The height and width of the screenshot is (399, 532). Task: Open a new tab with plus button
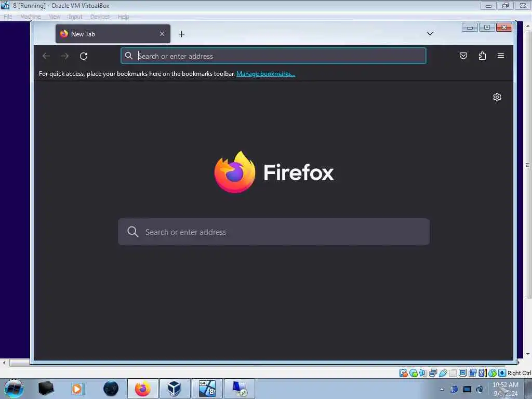[181, 34]
